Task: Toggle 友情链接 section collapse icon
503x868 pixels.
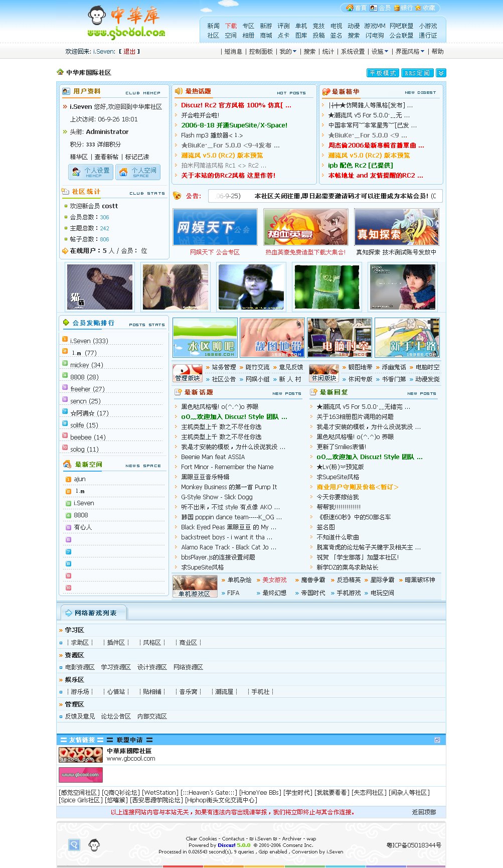Action: pos(437,740)
